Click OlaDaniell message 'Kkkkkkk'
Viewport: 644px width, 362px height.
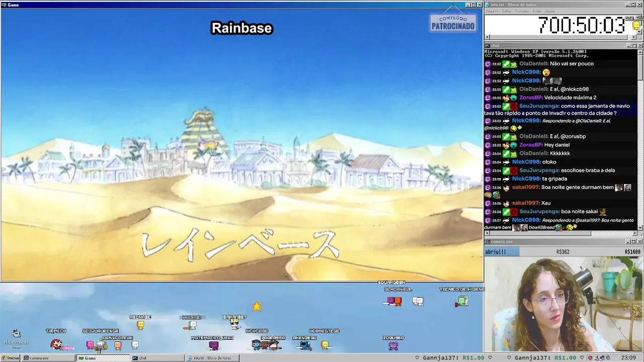560,153
